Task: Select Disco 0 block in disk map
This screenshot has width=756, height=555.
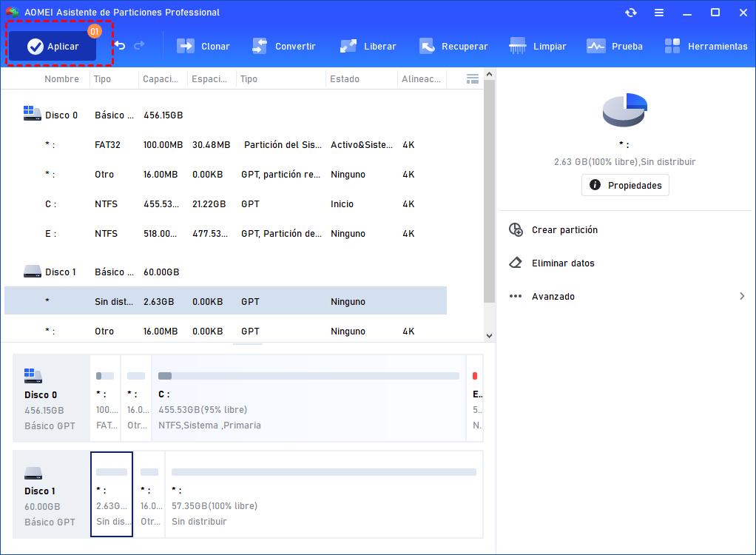Action: [51, 398]
